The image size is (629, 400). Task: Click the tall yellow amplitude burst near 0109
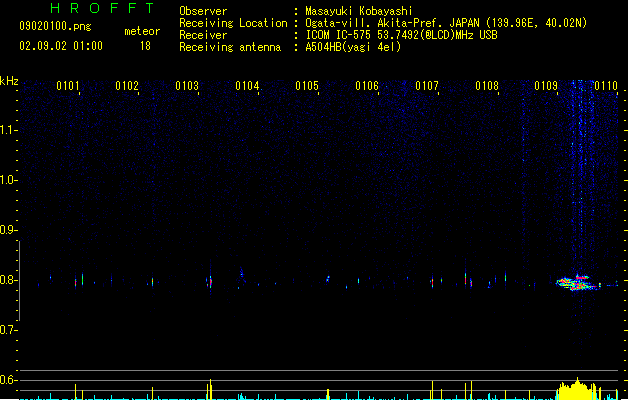pyautogui.click(x=578, y=389)
